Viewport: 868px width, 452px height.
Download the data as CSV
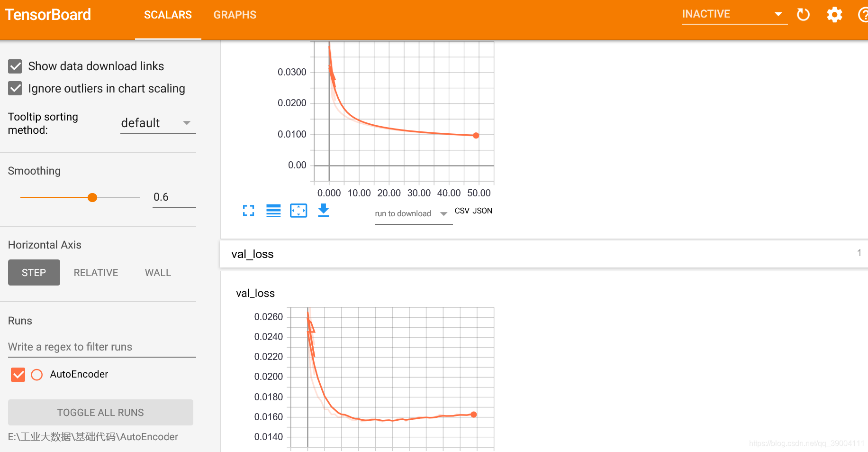(462, 211)
